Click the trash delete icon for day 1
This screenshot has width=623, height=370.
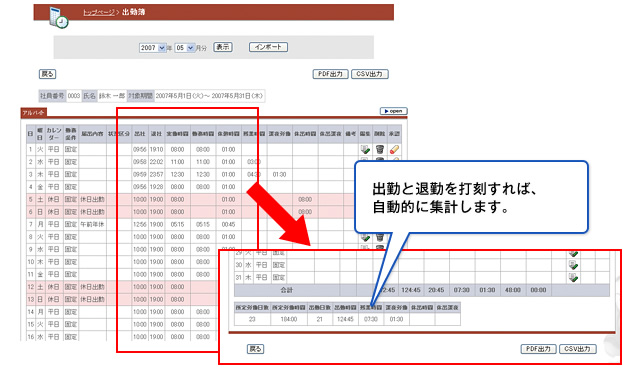(x=380, y=149)
